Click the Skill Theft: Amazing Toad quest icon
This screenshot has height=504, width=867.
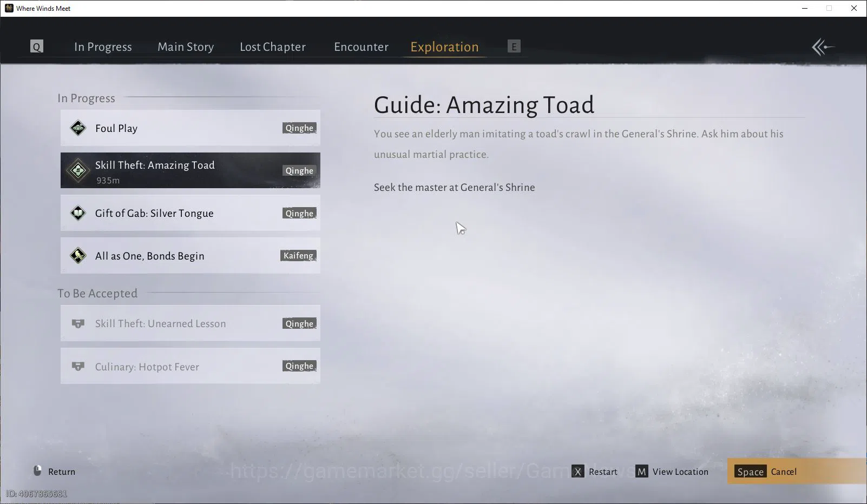tap(78, 170)
